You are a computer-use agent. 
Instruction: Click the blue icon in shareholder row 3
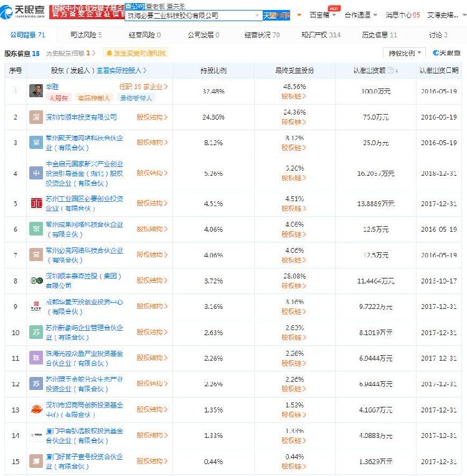[x=36, y=143]
